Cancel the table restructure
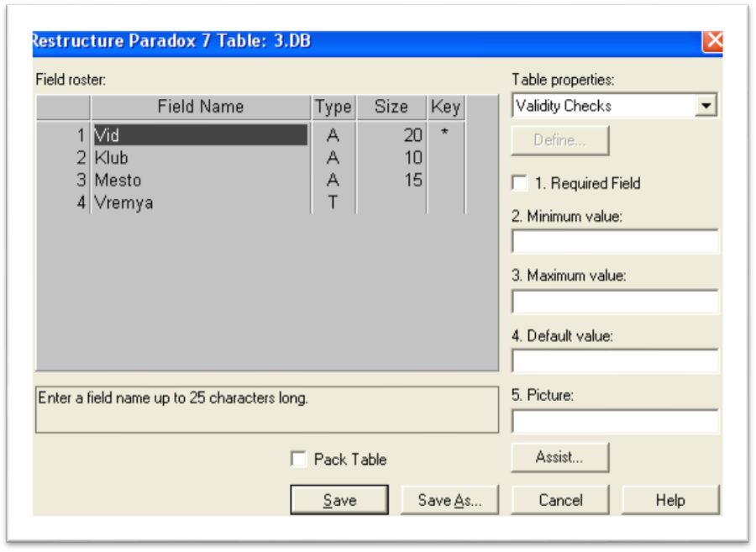Viewport: 756px width, 552px height. click(x=560, y=500)
